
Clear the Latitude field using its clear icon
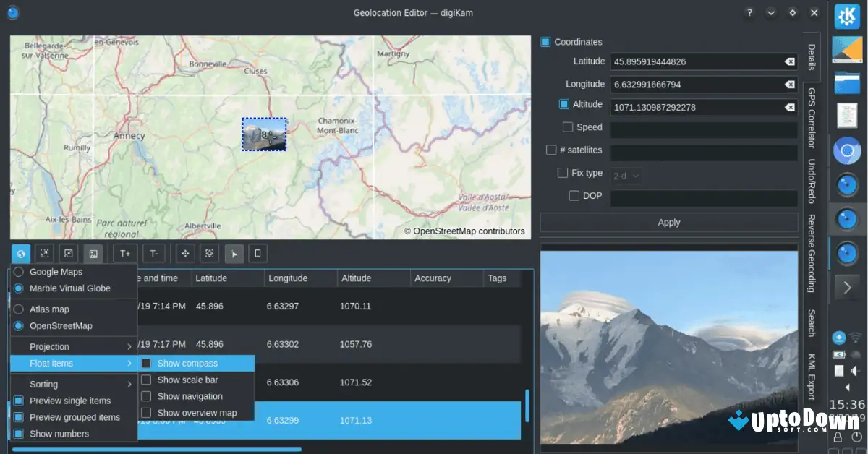point(790,61)
